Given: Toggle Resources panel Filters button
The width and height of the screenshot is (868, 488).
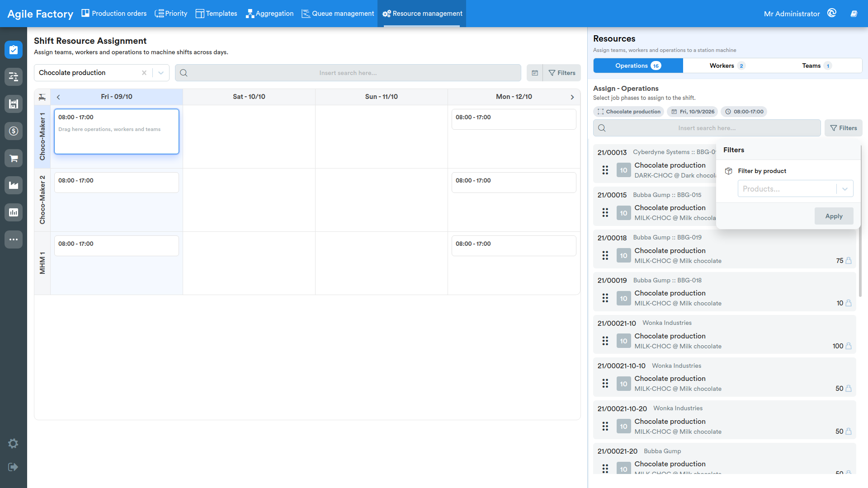Looking at the screenshot, I should (844, 128).
